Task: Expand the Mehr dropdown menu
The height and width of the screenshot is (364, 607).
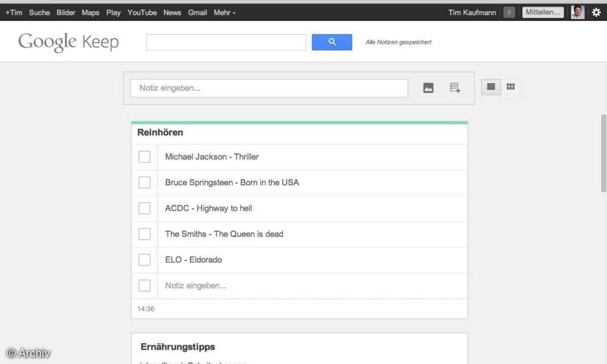Action: 225,13
